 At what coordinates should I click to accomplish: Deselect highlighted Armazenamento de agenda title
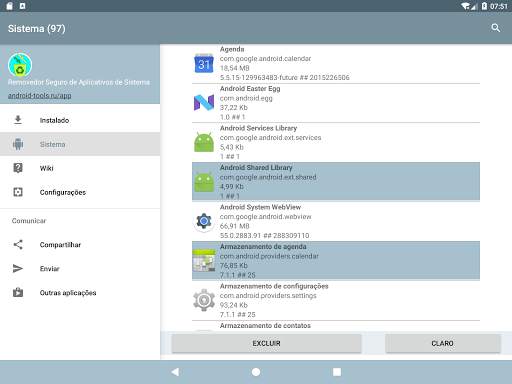[x=263, y=246]
